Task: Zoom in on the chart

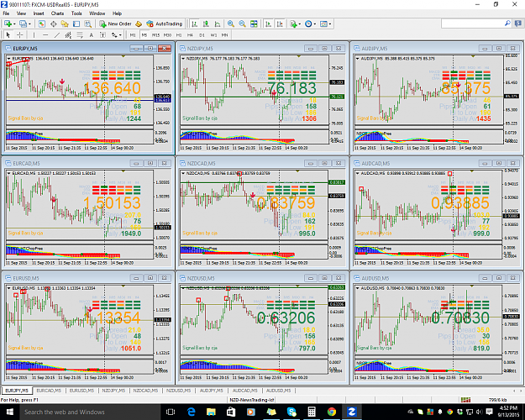Action: [x=231, y=24]
